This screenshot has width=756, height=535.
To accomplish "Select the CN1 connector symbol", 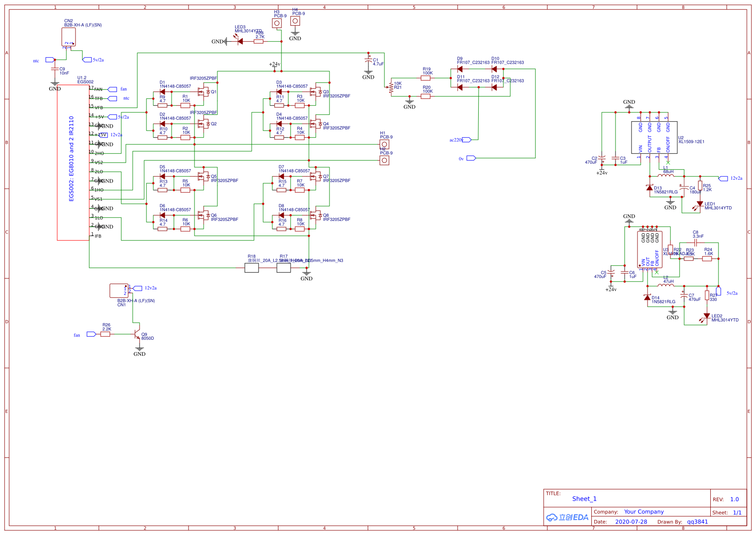I will click(119, 290).
